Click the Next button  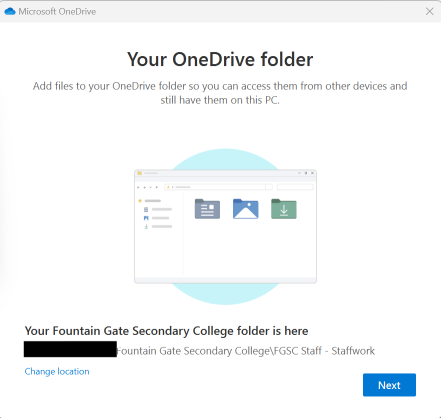389,385
